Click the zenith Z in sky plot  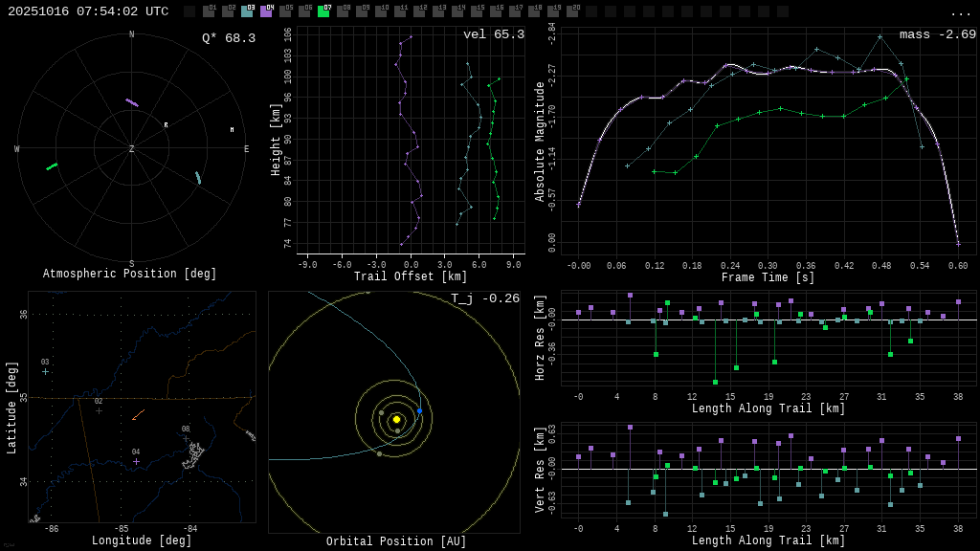(132, 149)
